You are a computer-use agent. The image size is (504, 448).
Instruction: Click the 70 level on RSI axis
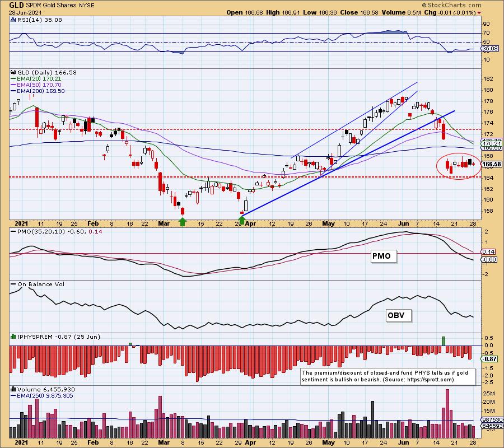point(486,33)
